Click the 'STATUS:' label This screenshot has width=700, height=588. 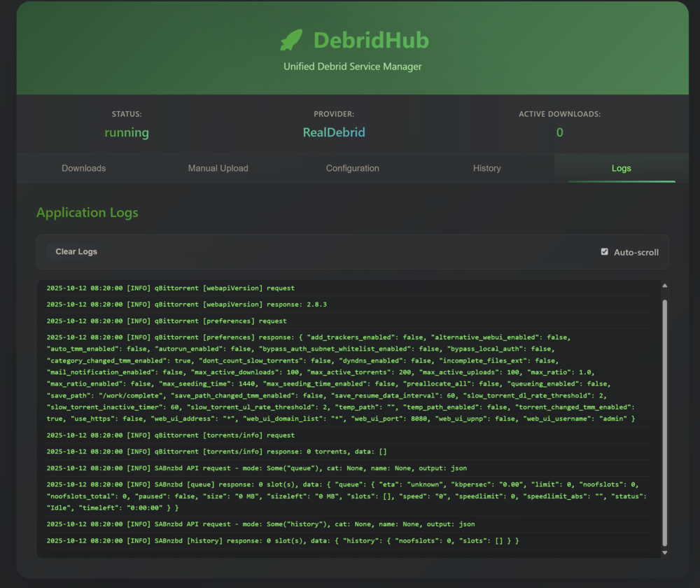(x=127, y=114)
